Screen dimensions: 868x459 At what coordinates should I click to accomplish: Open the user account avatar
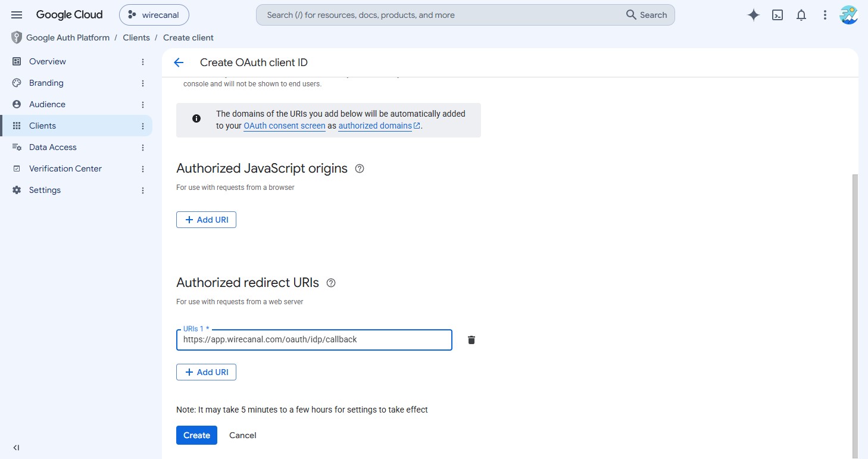(848, 15)
